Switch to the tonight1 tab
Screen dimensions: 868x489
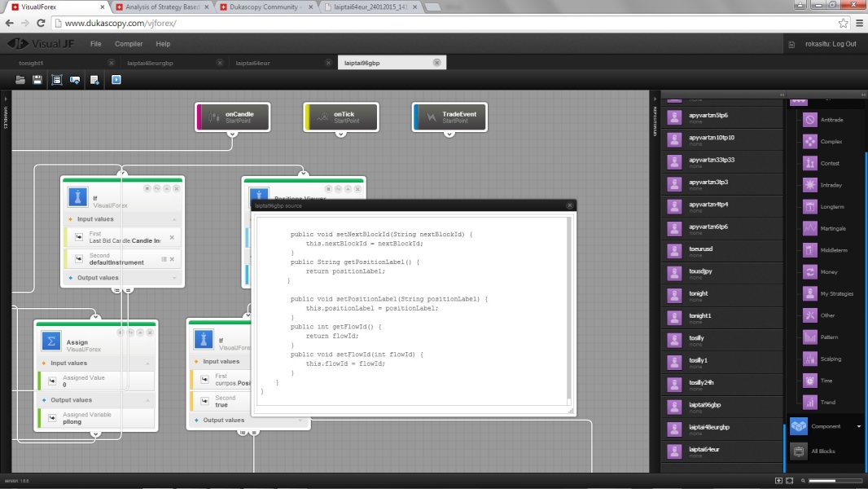(x=31, y=63)
